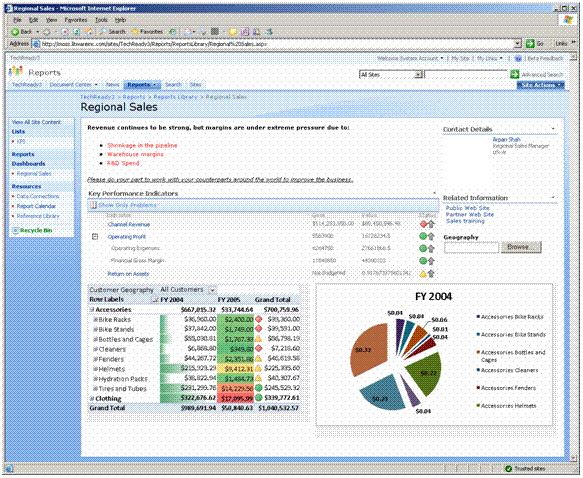Open the Back button history dropdown arrow
The image size is (583, 478).
[38, 32]
